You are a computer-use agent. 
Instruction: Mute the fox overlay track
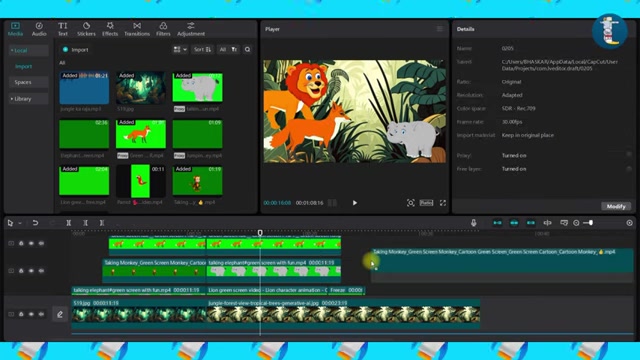point(41,244)
